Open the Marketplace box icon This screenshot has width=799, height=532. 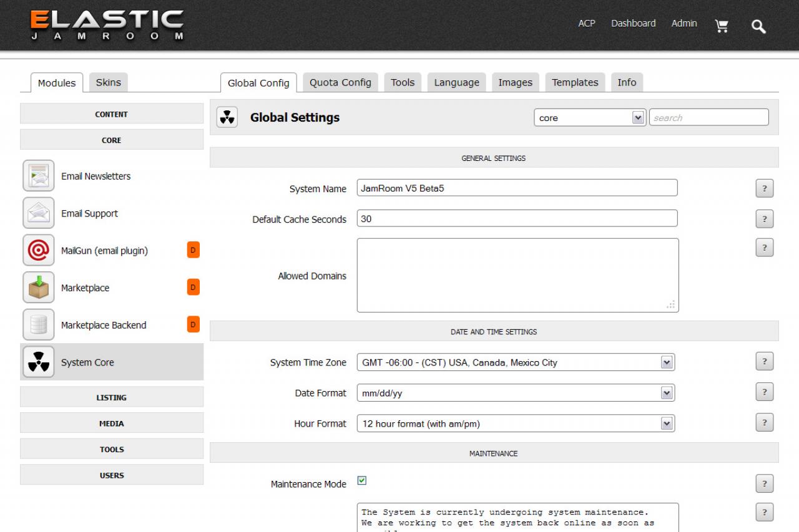point(39,288)
